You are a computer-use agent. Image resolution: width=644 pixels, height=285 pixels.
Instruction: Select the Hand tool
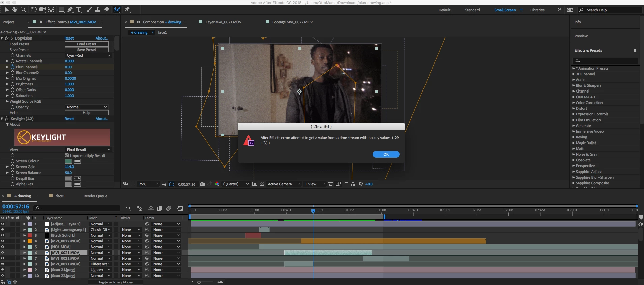14,10
